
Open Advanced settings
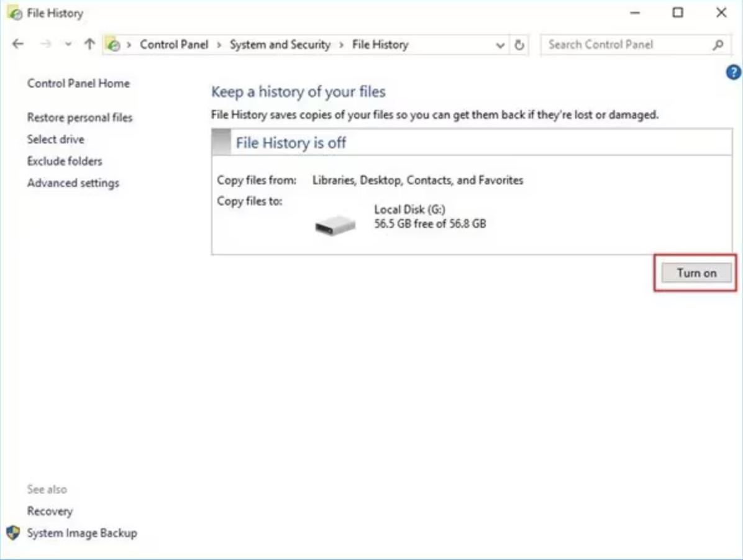[73, 183]
